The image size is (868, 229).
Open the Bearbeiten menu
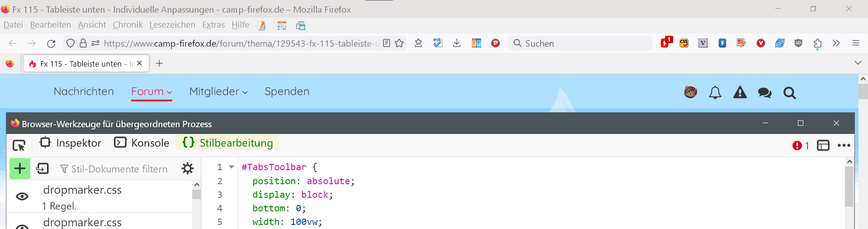(x=50, y=25)
